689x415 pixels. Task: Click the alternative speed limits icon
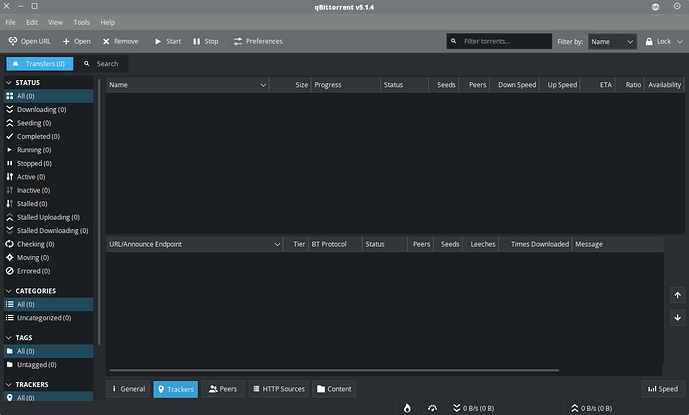(432, 408)
